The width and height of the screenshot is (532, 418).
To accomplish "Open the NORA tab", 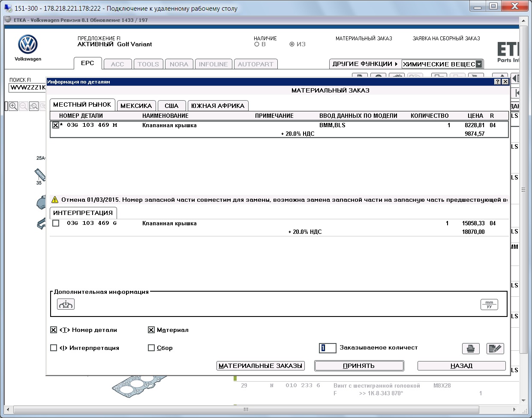I will tap(179, 64).
